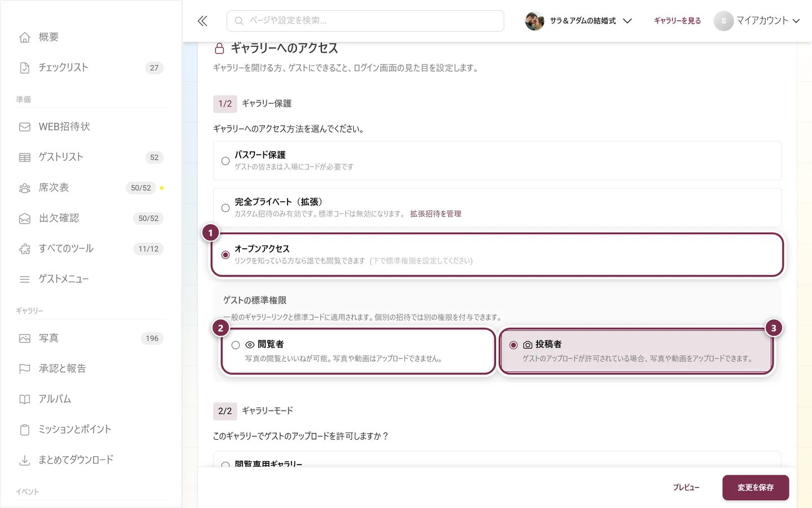Image resolution: width=812 pixels, height=508 pixels.
Task: Save with the 変更を保存 button
Action: 756,488
